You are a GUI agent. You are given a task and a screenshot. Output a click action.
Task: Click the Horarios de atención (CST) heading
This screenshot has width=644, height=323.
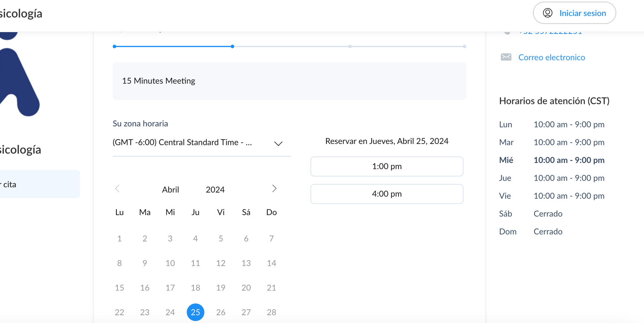coord(554,101)
